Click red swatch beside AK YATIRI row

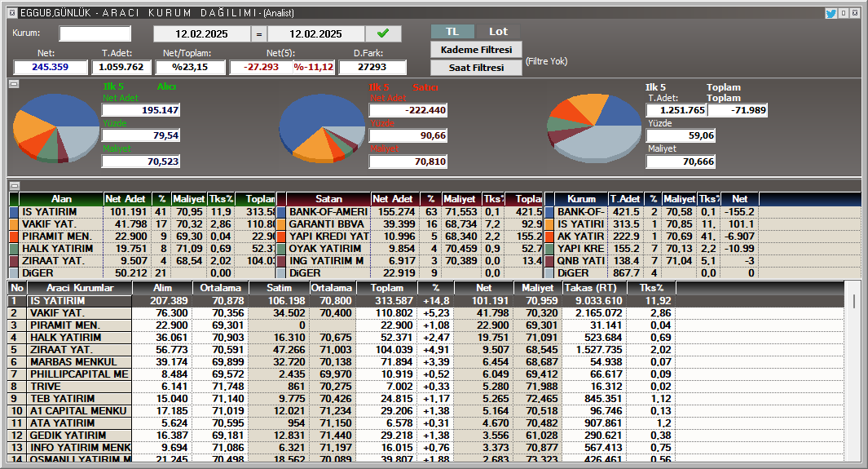[x=549, y=237]
